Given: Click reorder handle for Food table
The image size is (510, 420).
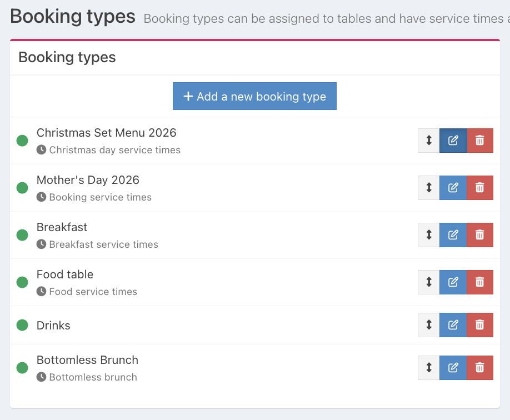Looking at the screenshot, I should click(x=429, y=282).
